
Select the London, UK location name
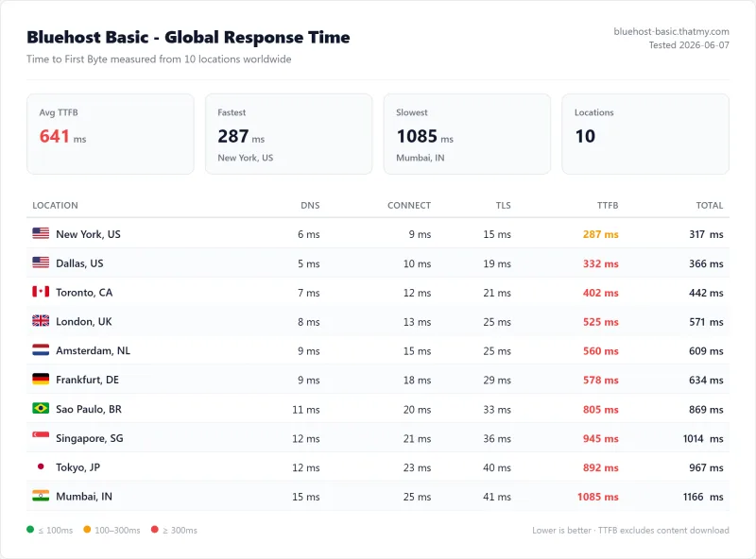(84, 321)
